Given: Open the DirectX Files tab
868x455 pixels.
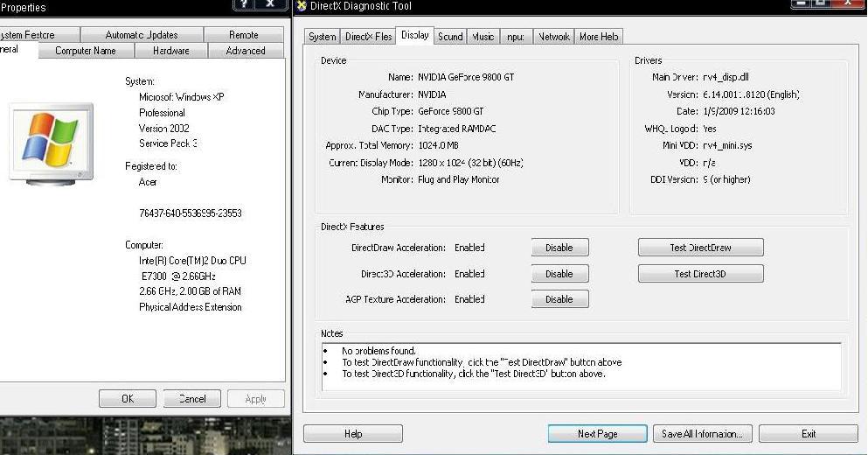Looking at the screenshot, I should [368, 37].
